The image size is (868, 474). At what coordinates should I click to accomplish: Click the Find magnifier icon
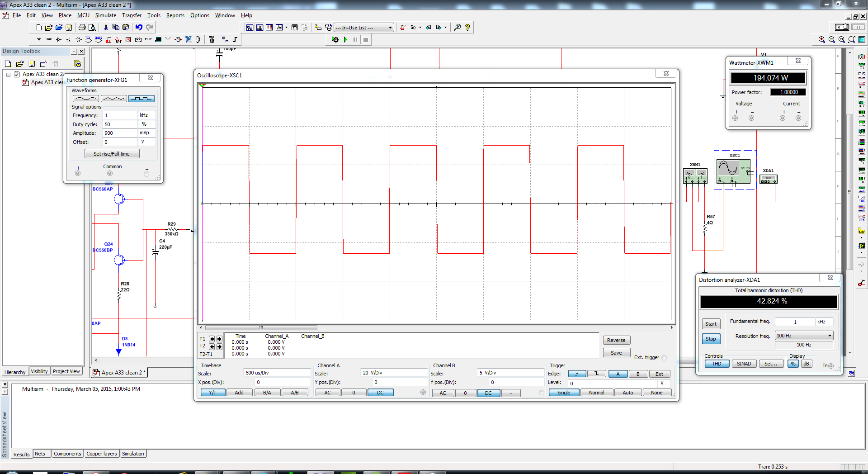[x=458, y=28]
